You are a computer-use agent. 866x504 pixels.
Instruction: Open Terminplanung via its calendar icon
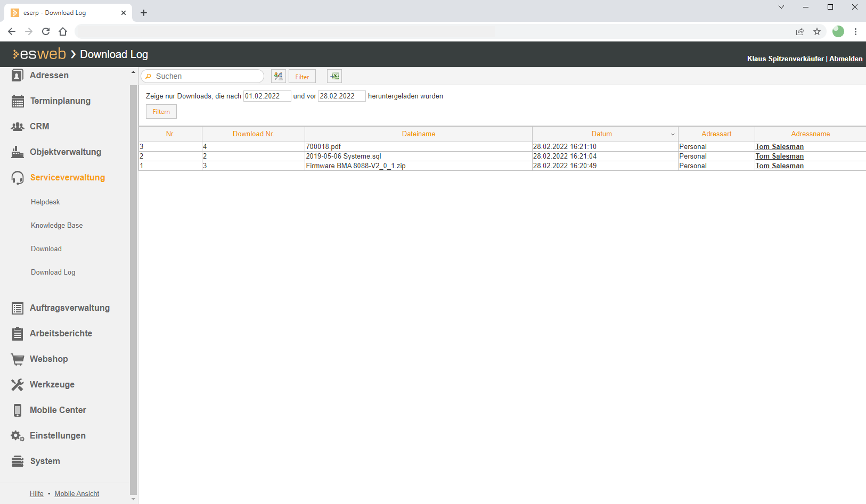click(x=18, y=101)
